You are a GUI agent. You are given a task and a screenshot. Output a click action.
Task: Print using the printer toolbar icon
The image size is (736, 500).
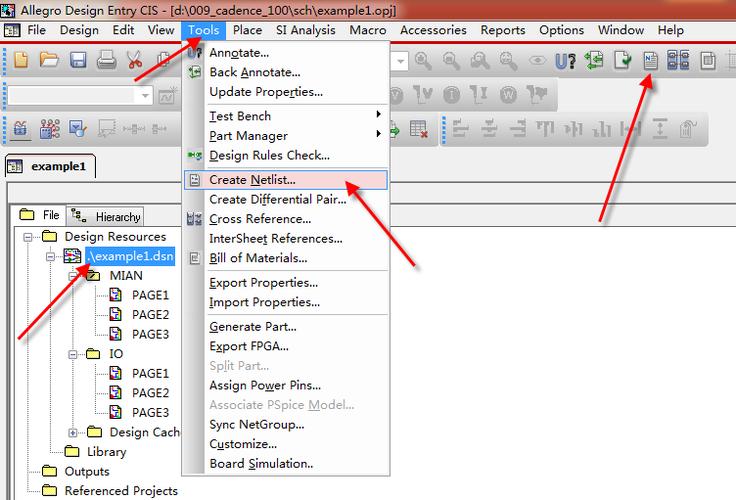tap(107, 60)
